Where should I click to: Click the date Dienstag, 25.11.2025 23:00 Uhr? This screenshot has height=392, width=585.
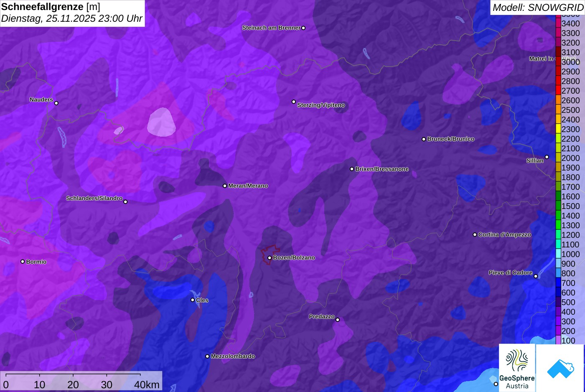click(71, 18)
